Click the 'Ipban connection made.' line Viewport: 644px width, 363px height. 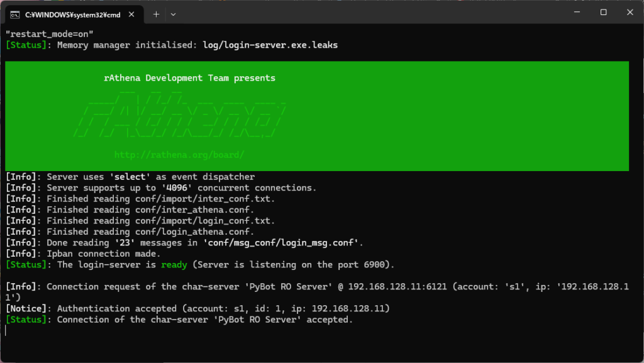pyautogui.click(x=104, y=254)
